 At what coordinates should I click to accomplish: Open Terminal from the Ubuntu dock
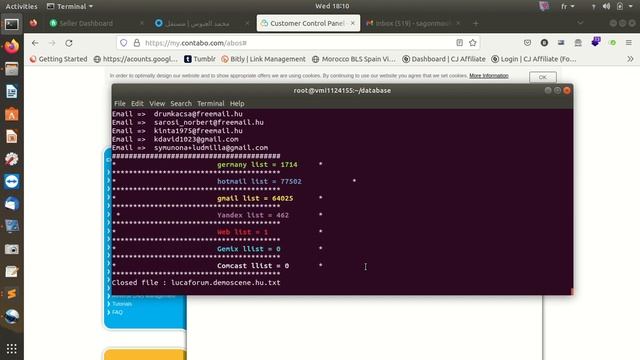(11, 24)
